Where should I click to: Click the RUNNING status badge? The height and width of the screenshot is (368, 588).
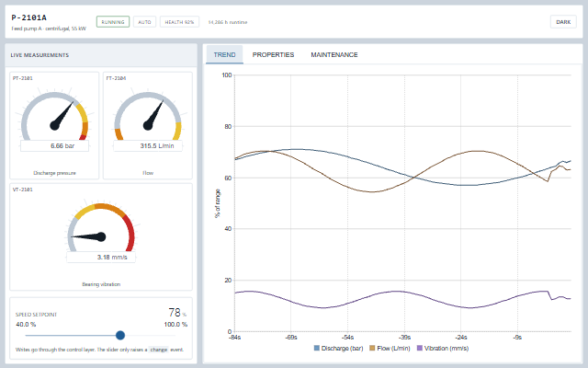click(113, 22)
